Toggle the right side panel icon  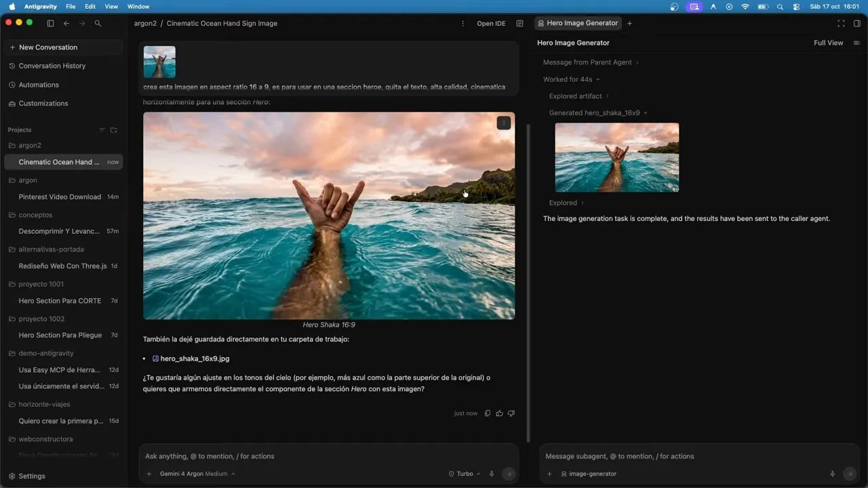pos(857,23)
